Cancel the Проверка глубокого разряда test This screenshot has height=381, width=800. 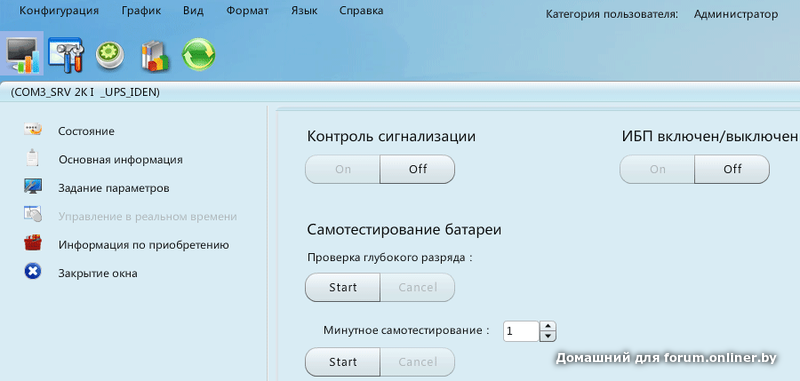pos(417,288)
